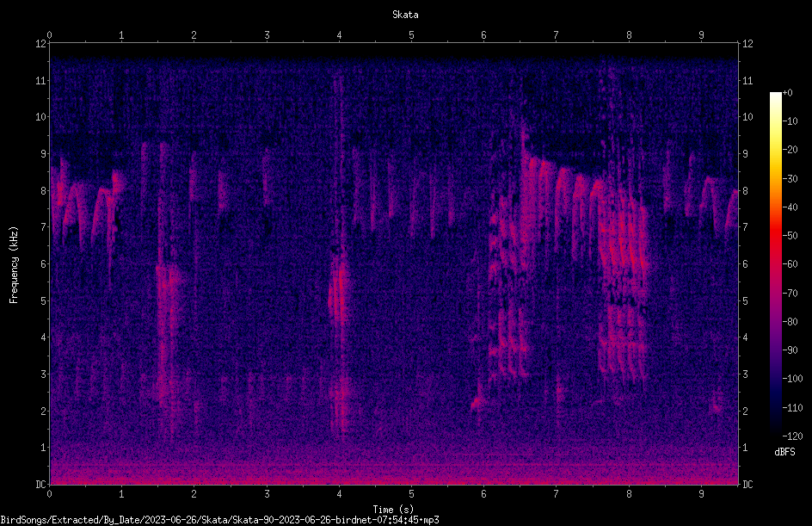This screenshot has height=526, width=812.
Task: Click the dBFS color scale gradient bar
Action: [775, 263]
